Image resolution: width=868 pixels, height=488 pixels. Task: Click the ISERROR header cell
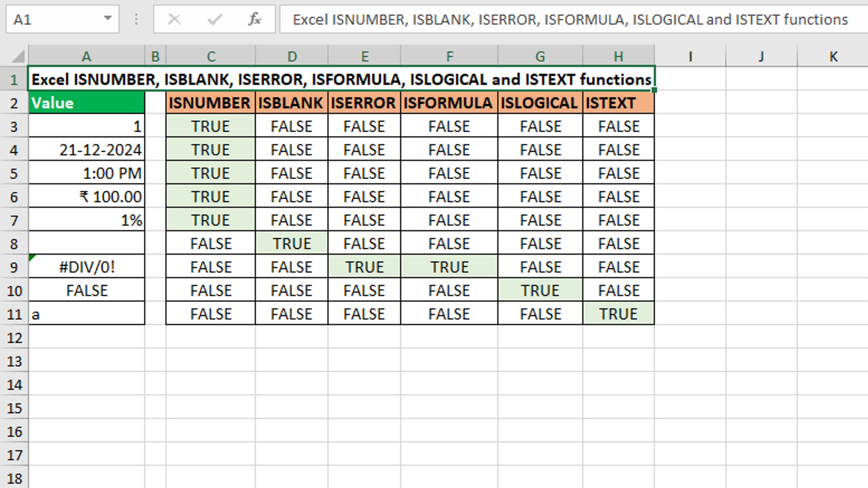[364, 103]
